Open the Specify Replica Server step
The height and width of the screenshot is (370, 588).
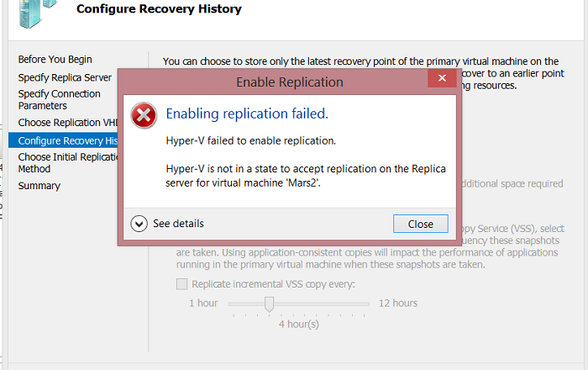(65, 77)
